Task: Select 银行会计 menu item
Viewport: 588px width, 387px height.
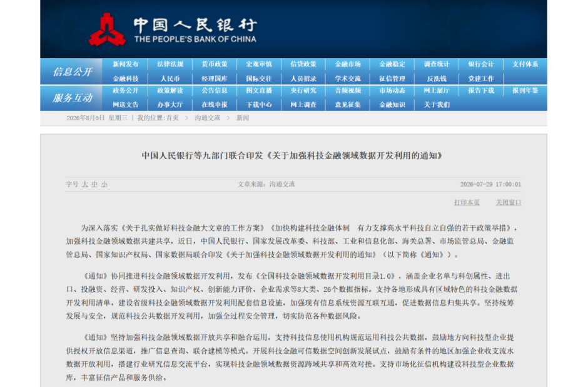Action: coord(481,64)
